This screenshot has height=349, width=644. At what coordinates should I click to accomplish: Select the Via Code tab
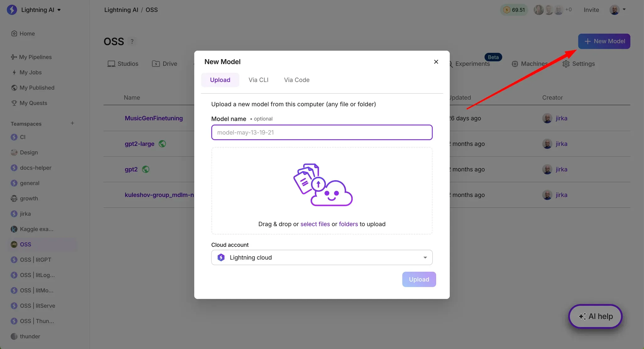[297, 80]
